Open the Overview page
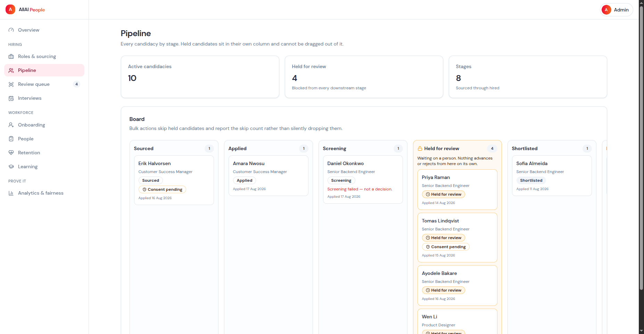This screenshot has height=334, width=644. pos(44,30)
